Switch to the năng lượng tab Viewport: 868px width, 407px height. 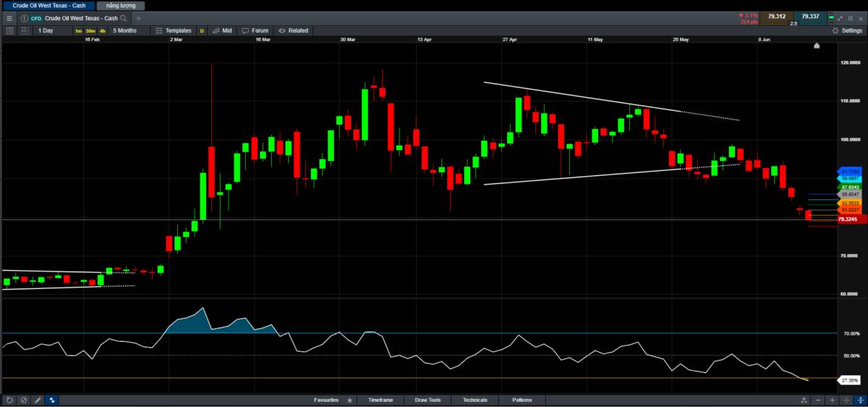[120, 5]
